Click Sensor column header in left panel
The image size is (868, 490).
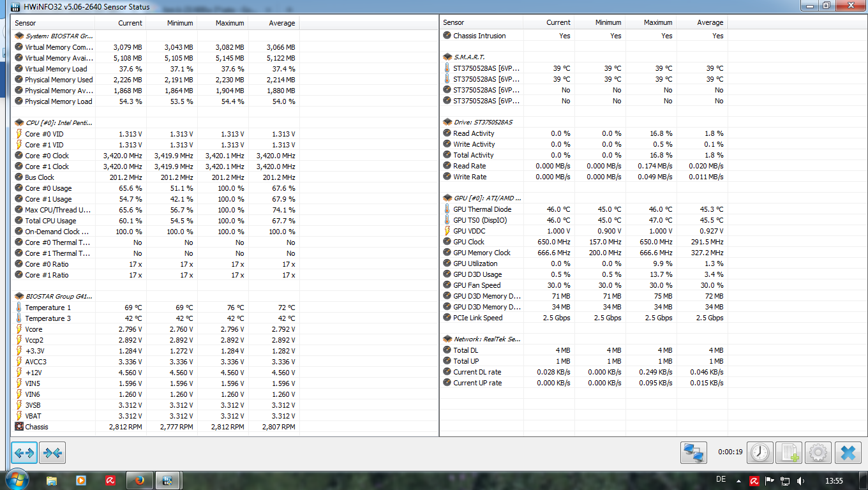(54, 22)
